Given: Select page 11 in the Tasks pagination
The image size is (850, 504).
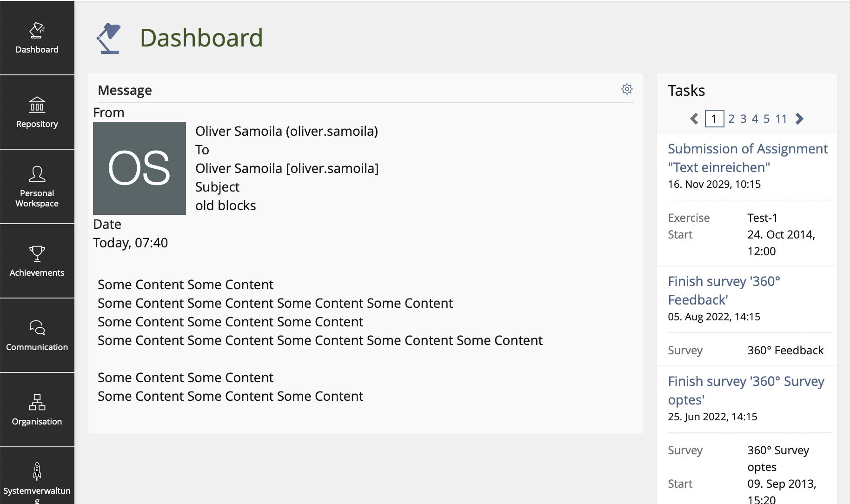Looking at the screenshot, I should coord(781,119).
